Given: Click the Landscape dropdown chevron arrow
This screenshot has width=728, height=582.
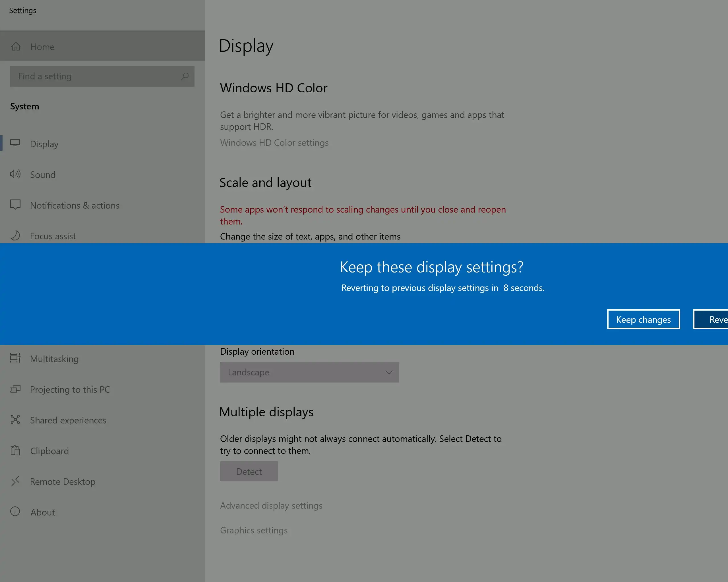Looking at the screenshot, I should point(389,372).
